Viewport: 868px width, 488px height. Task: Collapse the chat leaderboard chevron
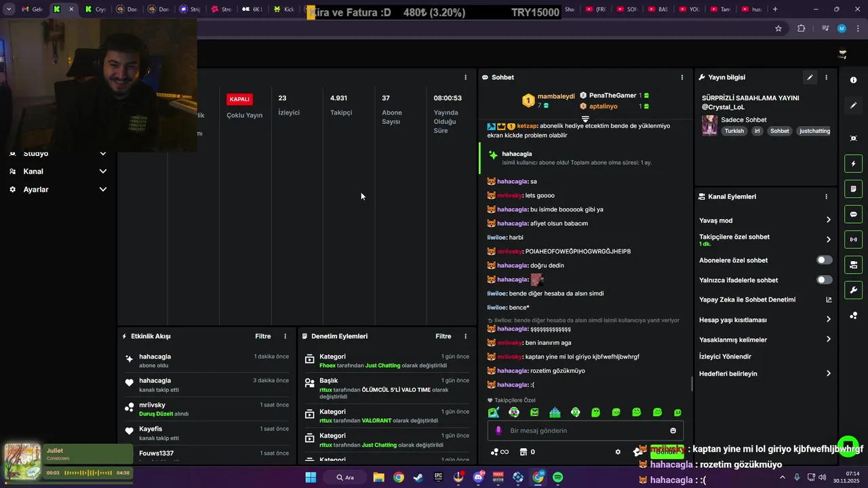[585, 119]
